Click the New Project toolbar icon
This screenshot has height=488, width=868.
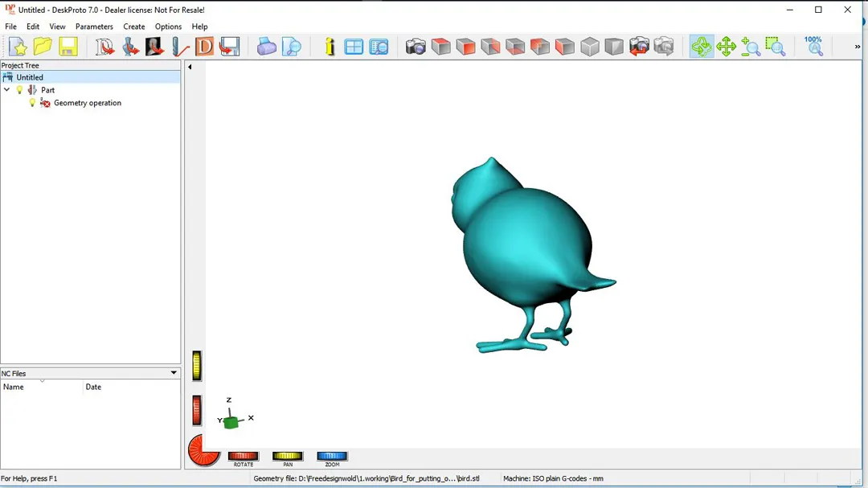point(18,47)
